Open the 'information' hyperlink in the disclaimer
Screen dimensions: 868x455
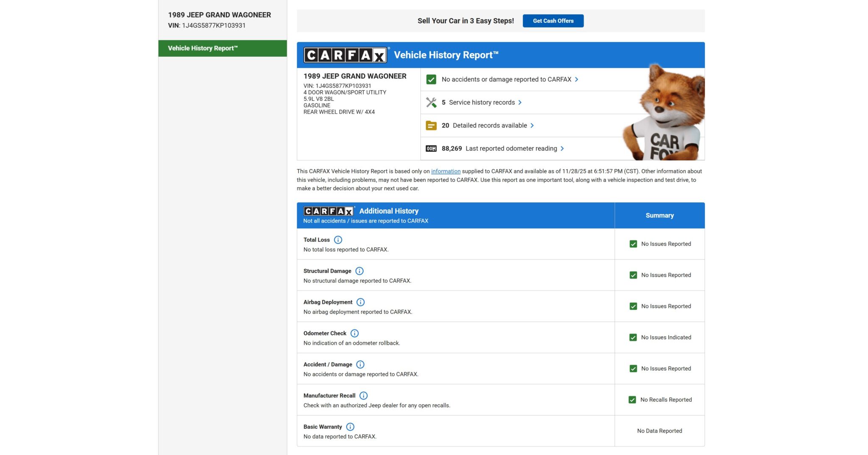(x=445, y=171)
